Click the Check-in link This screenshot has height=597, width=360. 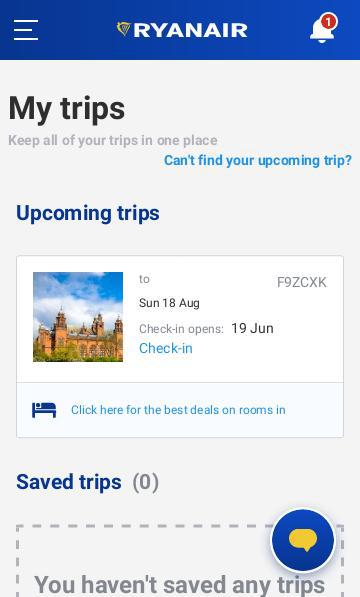(166, 348)
